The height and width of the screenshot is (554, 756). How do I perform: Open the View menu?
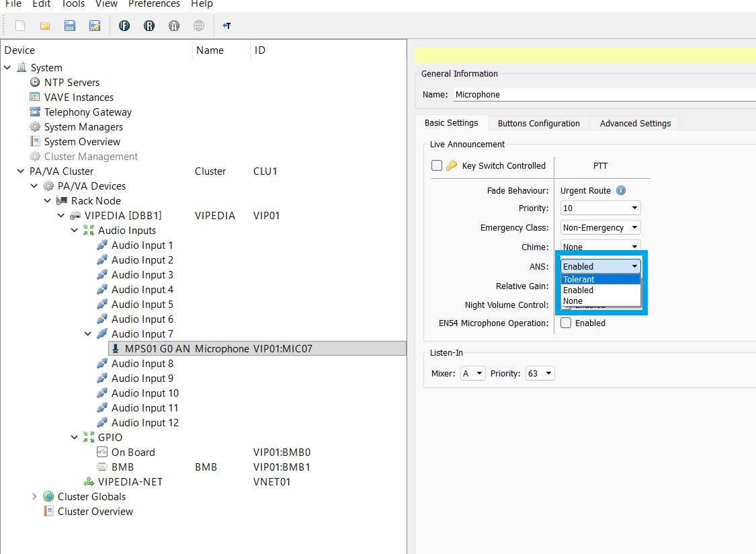click(107, 4)
